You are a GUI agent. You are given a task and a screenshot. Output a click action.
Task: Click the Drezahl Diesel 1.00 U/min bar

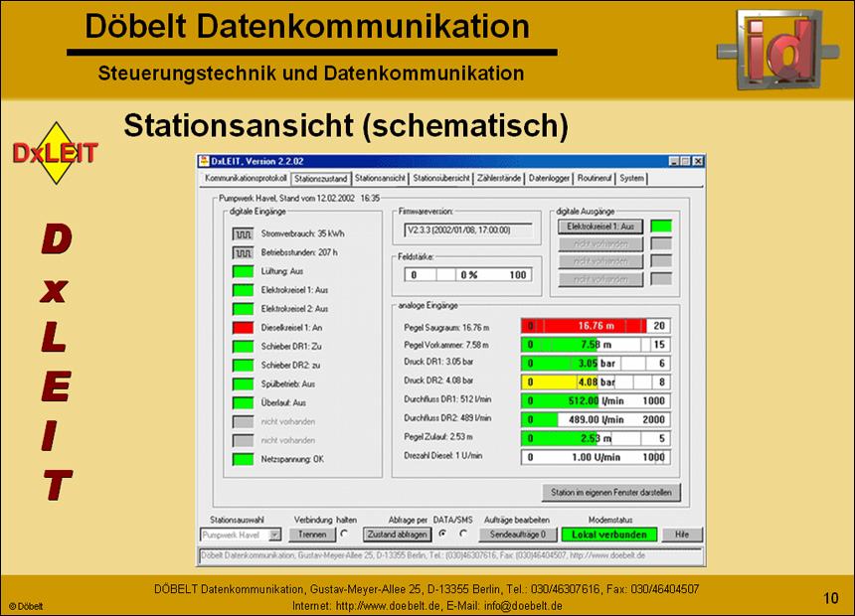(596, 457)
